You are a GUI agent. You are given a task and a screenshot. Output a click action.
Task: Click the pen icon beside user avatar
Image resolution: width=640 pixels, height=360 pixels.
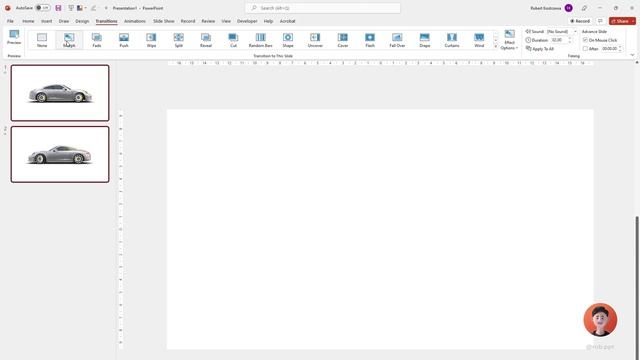pos(584,8)
